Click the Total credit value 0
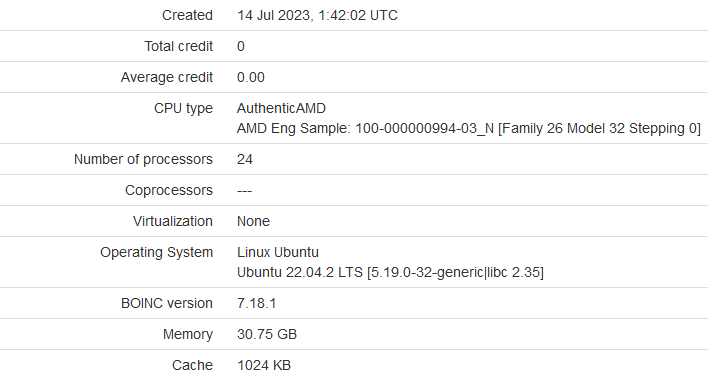 pos(241,46)
